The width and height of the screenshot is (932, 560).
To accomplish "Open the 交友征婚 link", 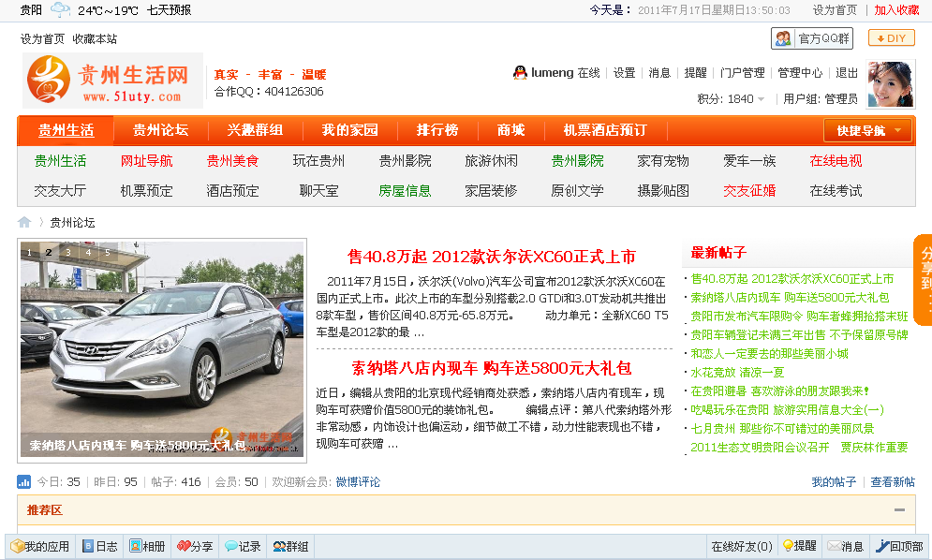I will (x=749, y=191).
